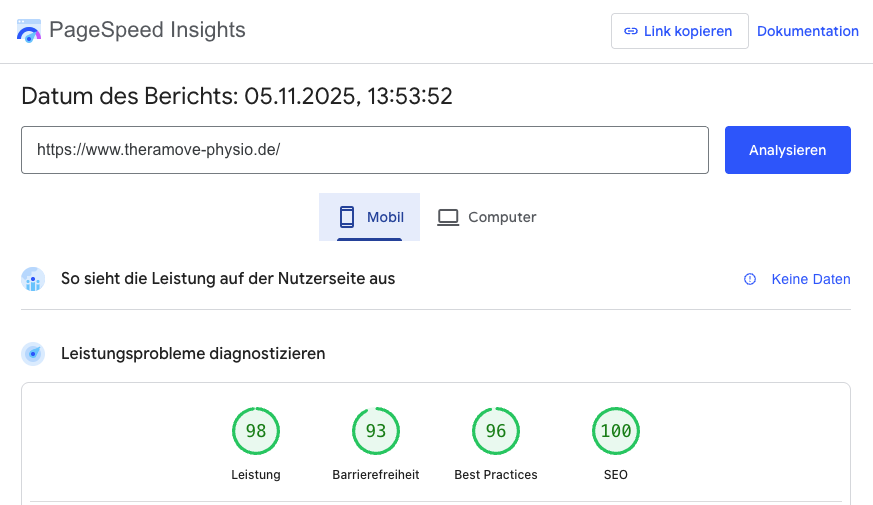
Task: Click the chain link icon in Link kopieren
Action: coord(631,31)
